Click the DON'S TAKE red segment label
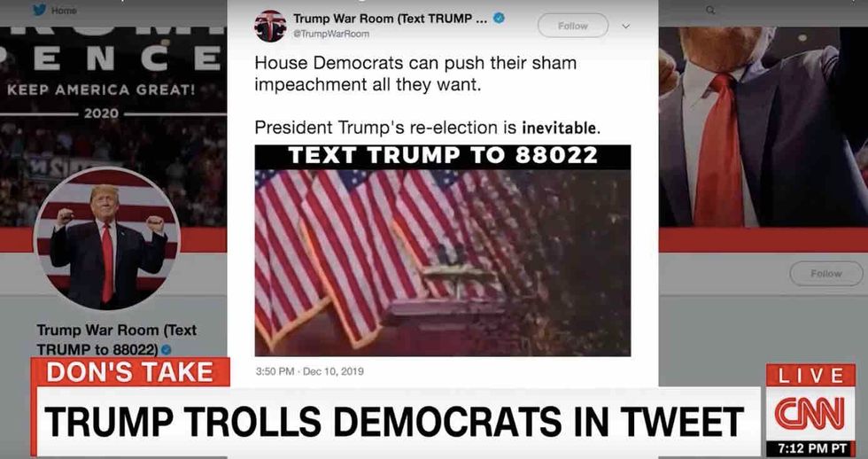 130,372
